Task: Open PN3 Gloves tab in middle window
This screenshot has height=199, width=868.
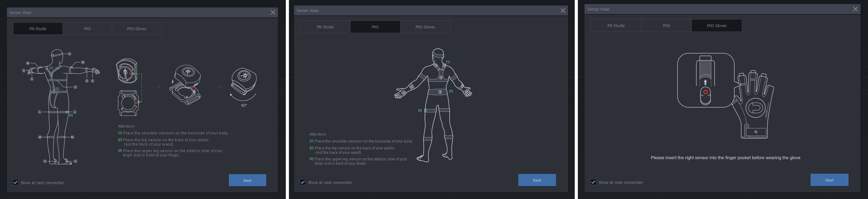Action: click(x=425, y=27)
